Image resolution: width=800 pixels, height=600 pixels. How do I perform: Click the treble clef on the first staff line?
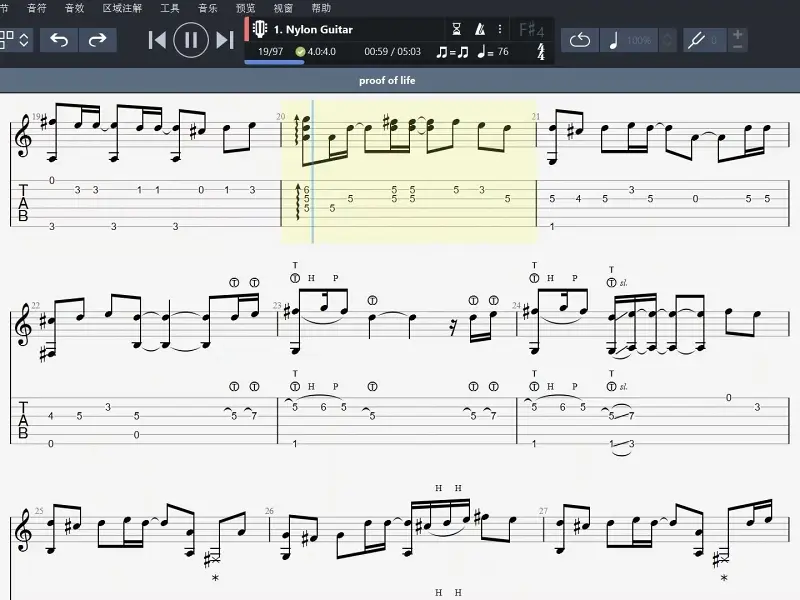point(24,137)
